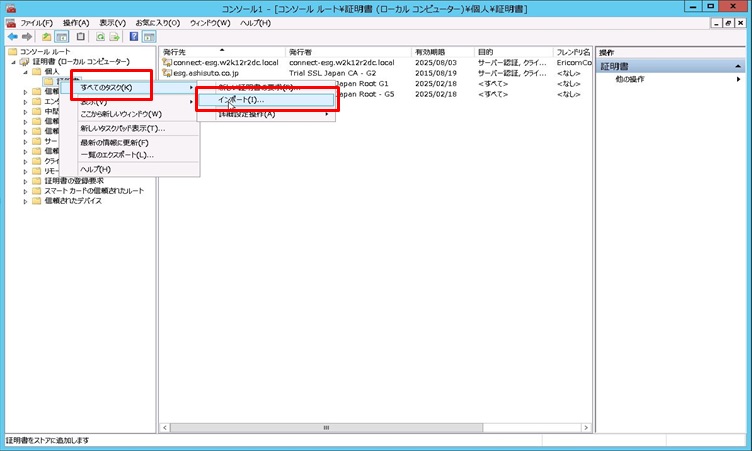The width and height of the screenshot is (752, 451).
Task: Select the connect-esg.w2k12r2dc.local certificate icon
Action: coord(167,62)
